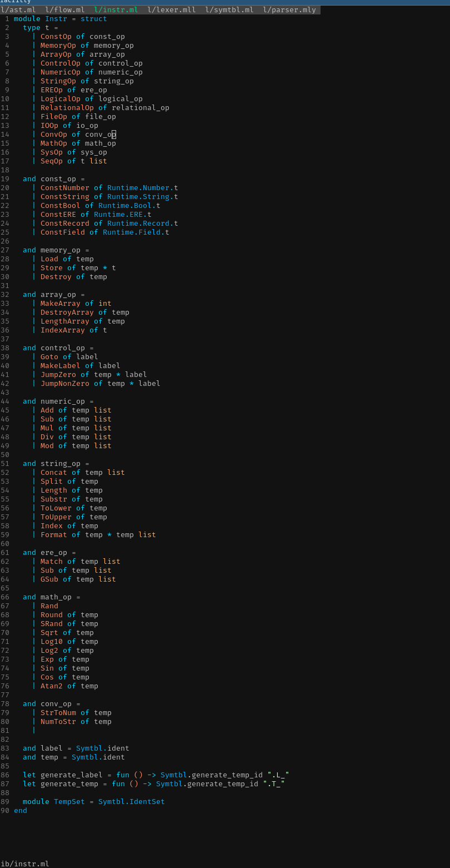Image resolution: width=450 pixels, height=868 pixels.
Task: Place cursor on 'ConstOp' constructor
Action: [x=56, y=37]
